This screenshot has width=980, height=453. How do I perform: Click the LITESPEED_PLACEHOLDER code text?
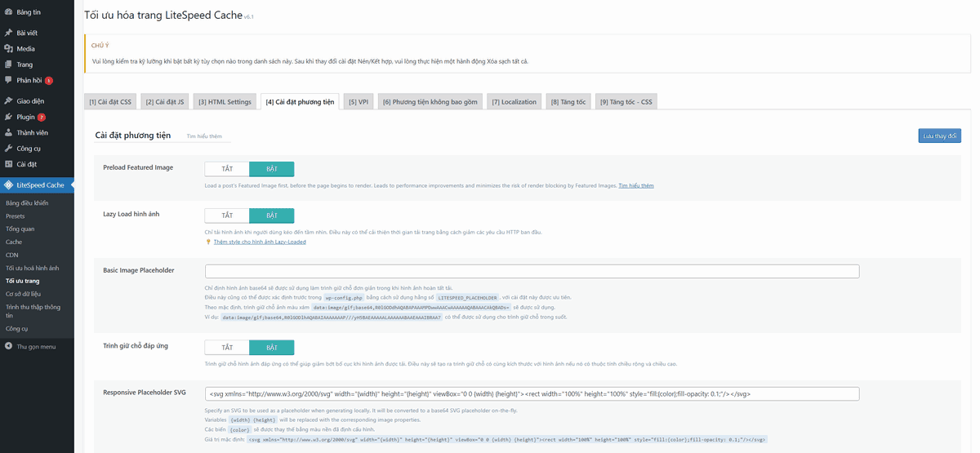pyautogui.click(x=468, y=298)
